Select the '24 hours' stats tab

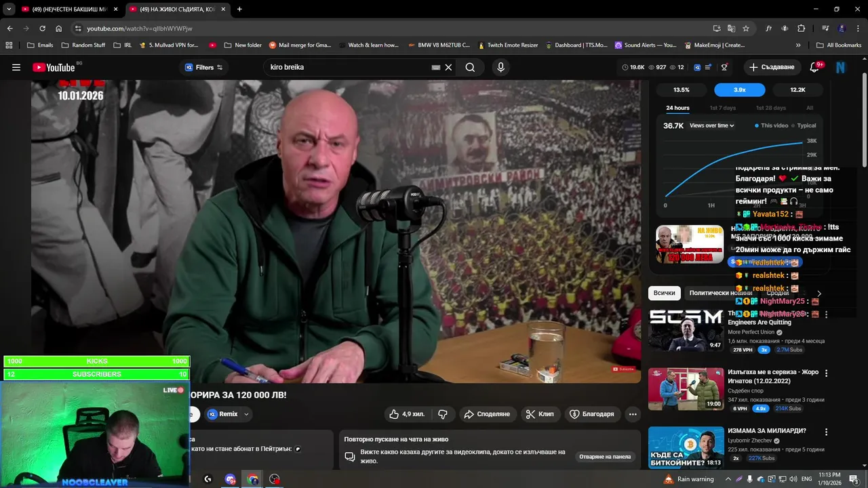point(677,108)
